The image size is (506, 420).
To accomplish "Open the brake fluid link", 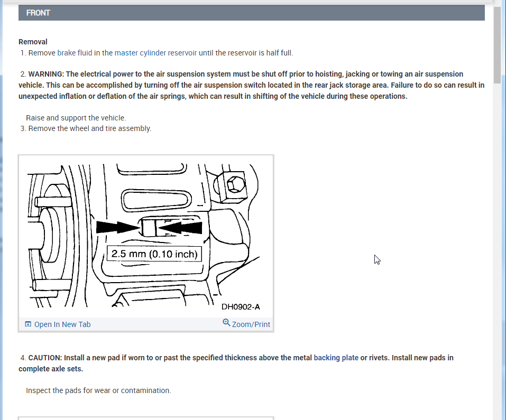I will point(75,53).
